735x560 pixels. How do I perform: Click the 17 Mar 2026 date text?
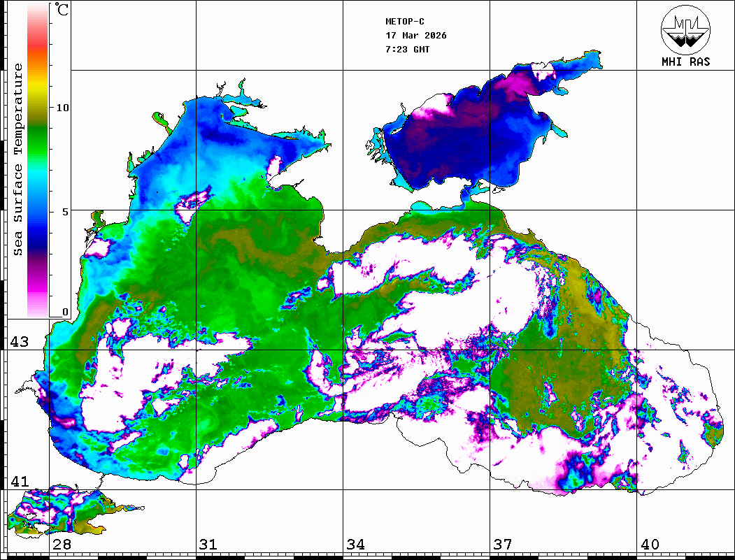pyautogui.click(x=416, y=36)
